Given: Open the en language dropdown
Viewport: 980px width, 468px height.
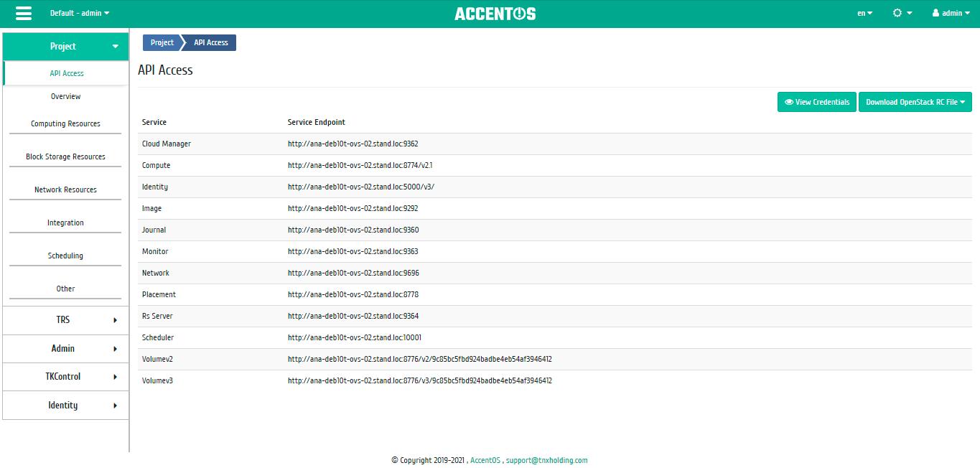Looking at the screenshot, I should (x=865, y=13).
